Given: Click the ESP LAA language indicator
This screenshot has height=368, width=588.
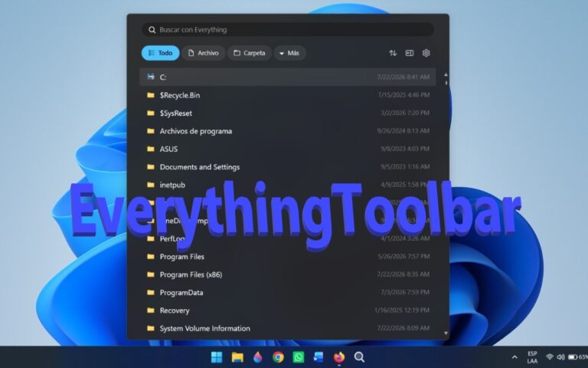Looking at the screenshot, I should [x=532, y=357].
